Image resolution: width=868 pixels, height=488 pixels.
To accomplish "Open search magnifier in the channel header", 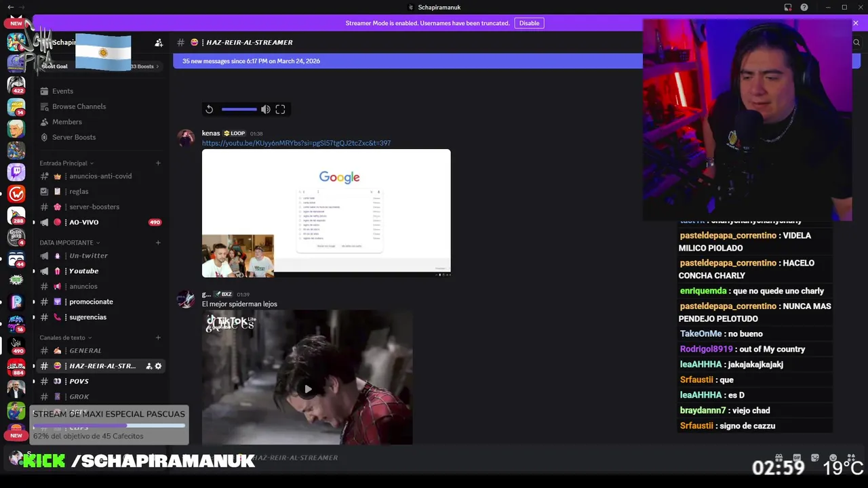I will click(856, 42).
